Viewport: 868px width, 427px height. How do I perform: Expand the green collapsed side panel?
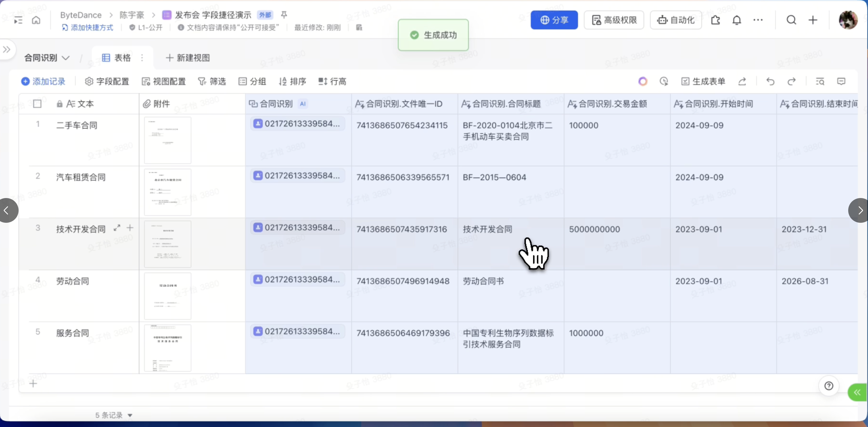857,392
